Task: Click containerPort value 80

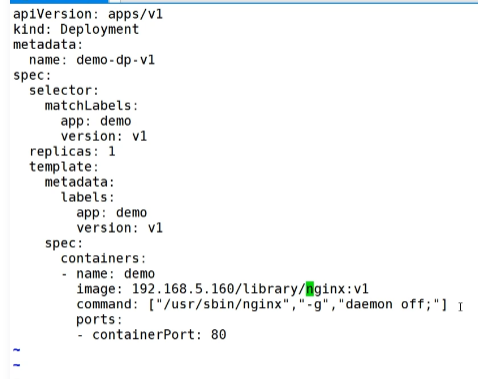Action: [218, 335]
